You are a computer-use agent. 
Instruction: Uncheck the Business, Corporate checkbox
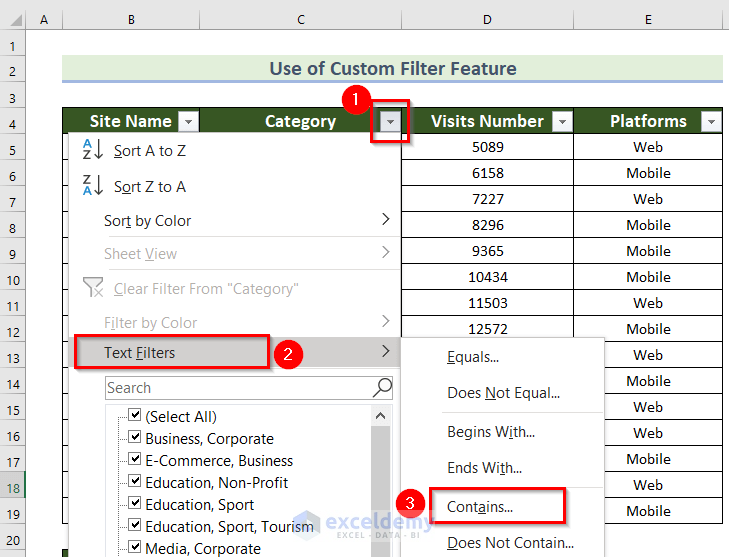click(134, 437)
